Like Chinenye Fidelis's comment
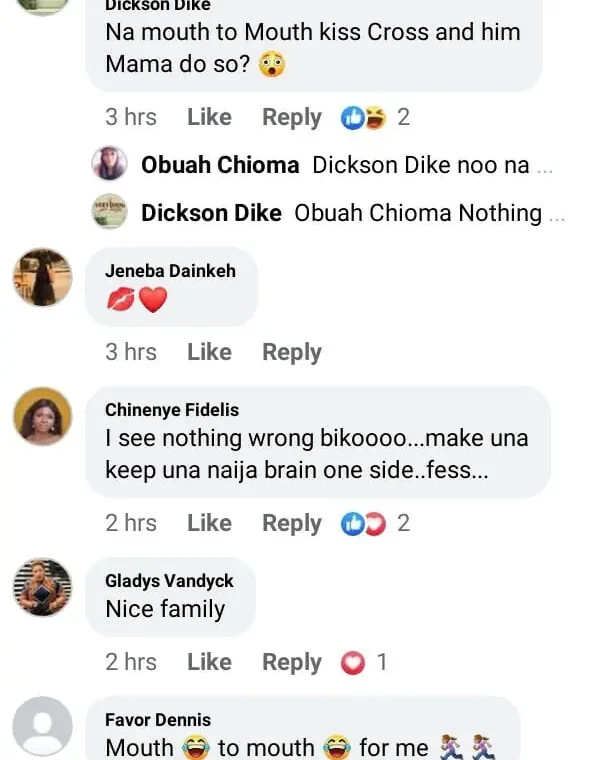600x760 pixels. [209, 523]
